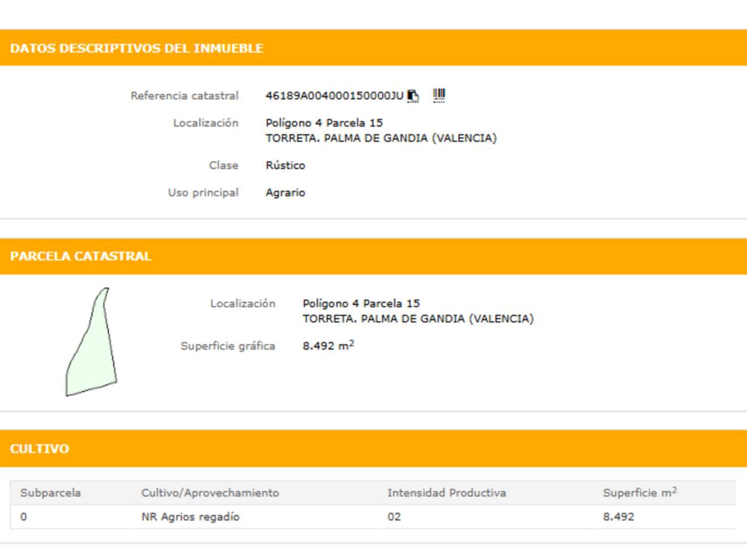Copy the cadastral reference to clipboard
The width and height of the screenshot is (747, 560).
tap(413, 96)
